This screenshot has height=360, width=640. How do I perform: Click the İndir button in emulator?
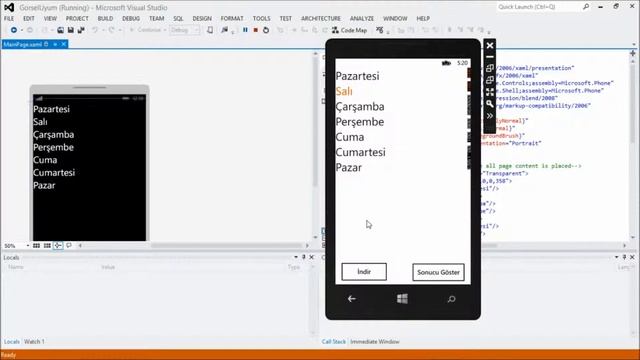pyautogui.click(x=364, y=272)
